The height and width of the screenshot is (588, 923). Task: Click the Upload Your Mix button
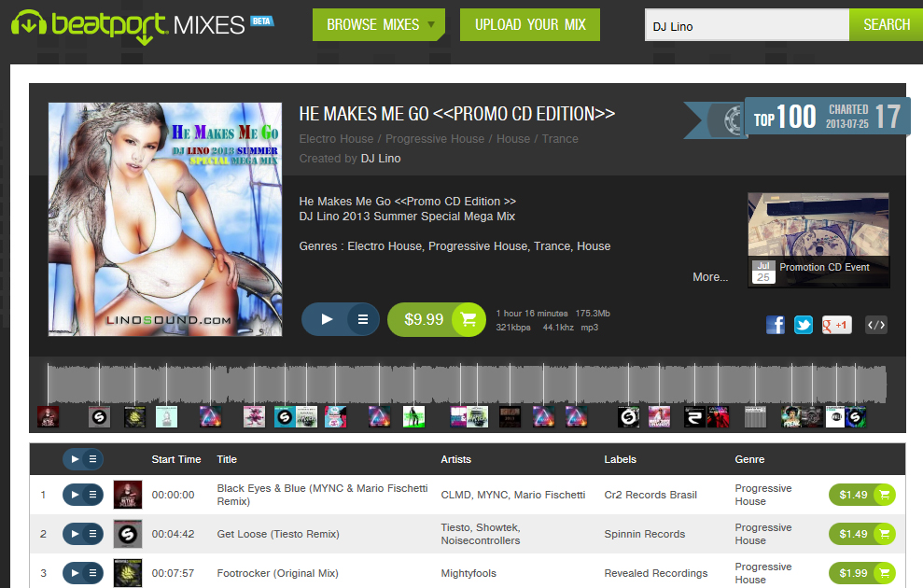(530, 24)
